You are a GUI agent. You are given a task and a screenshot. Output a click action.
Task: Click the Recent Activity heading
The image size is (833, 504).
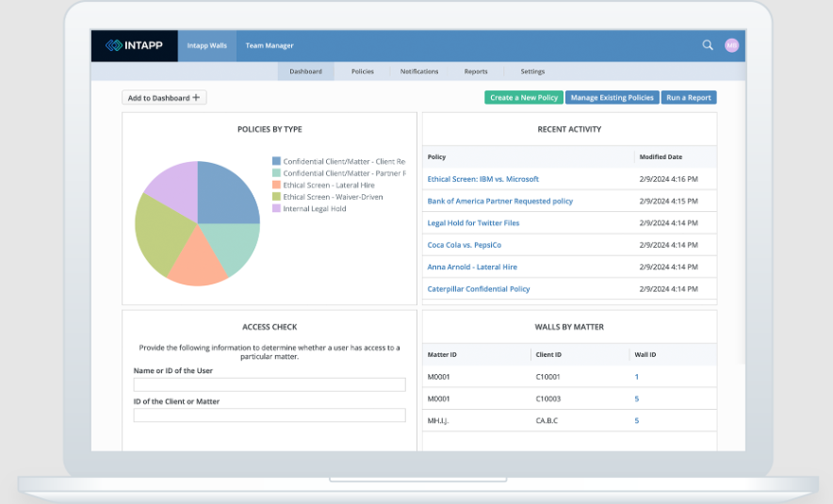coord(569,129)
